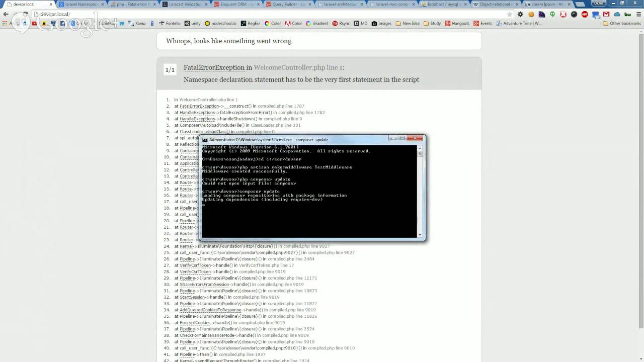Screen dimensions: 644x362
Task: Expand the Other bookmarks folder
Action: (621, 23)
